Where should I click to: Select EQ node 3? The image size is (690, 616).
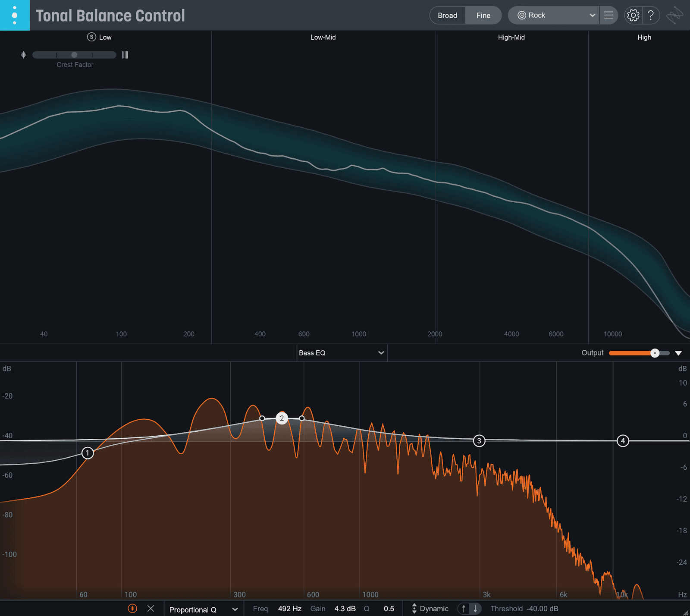coord(479,441)
